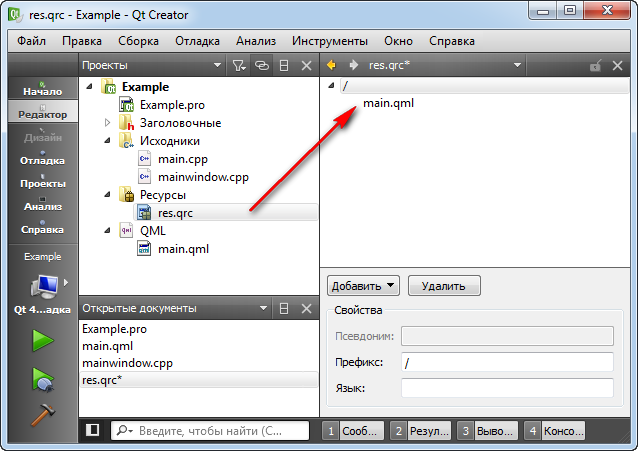Open the Проекты mode in sidebar
This screenshot has height=451, width=638.
point(43,180)
